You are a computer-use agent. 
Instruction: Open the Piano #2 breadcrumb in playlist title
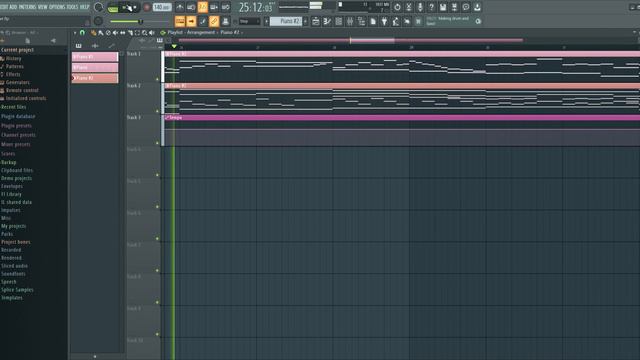[230, 32]
